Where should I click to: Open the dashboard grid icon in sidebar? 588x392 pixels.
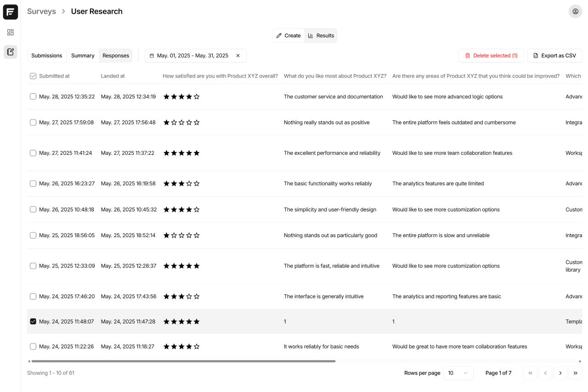[11, 32]
